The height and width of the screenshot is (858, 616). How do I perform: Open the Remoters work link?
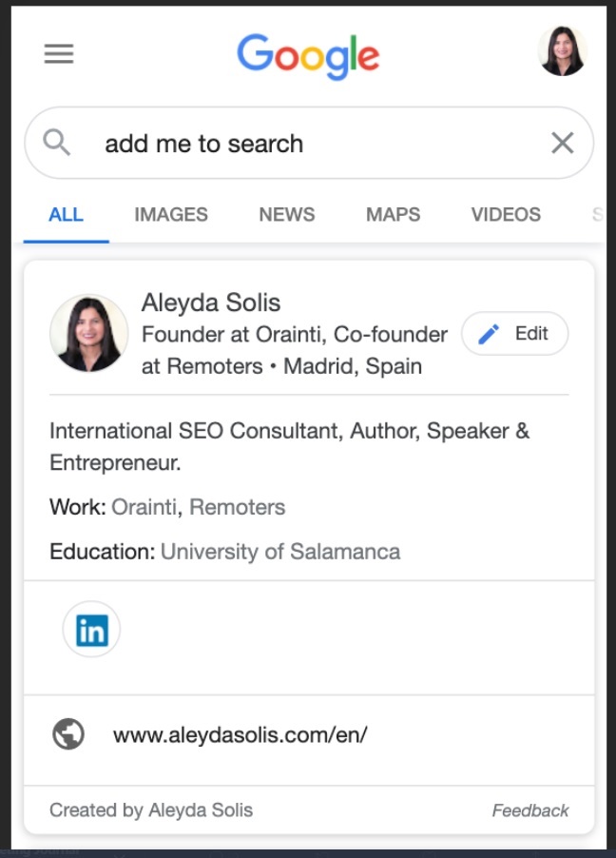click(237, 507)
